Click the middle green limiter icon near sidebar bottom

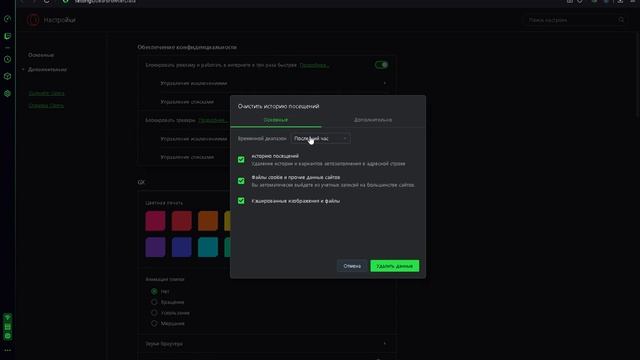pos(7,327)
